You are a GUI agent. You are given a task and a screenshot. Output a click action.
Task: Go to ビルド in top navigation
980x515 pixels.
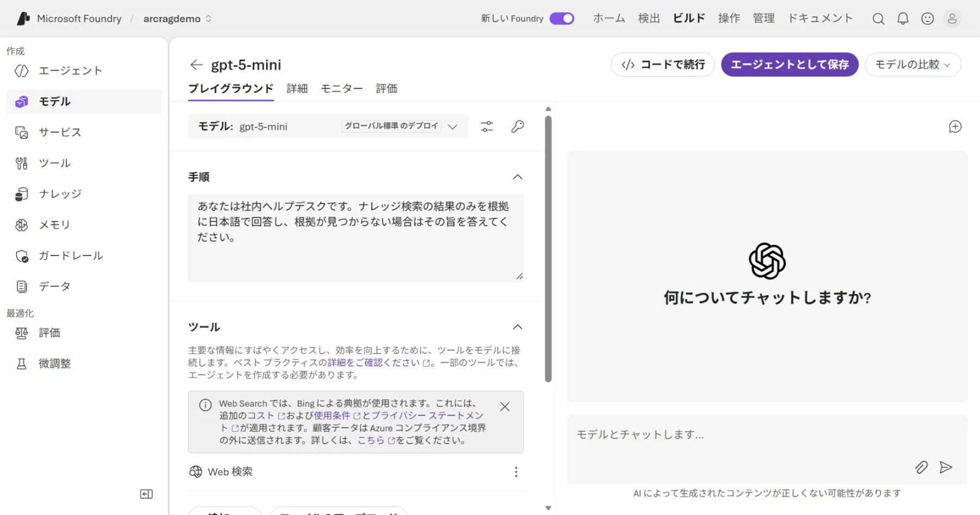[689, 18]
